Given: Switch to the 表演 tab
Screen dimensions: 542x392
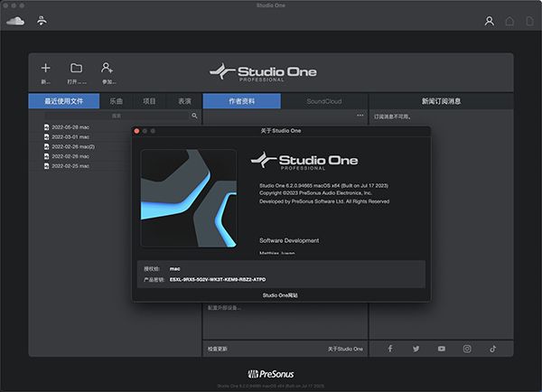Looking at the screenshot, I should coord(184,101).
